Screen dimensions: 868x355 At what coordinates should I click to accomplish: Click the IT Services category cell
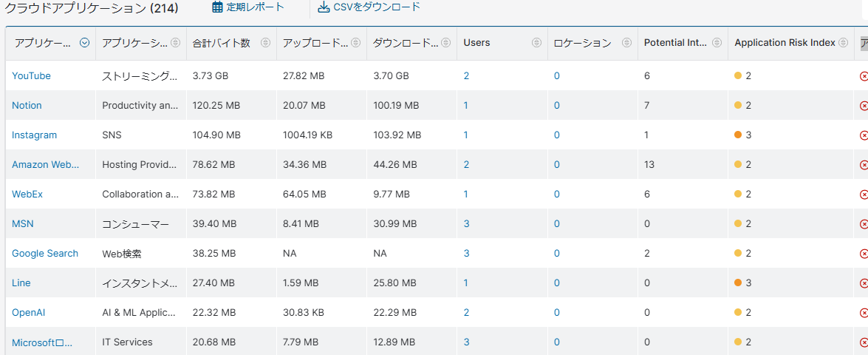click(127, 342)
